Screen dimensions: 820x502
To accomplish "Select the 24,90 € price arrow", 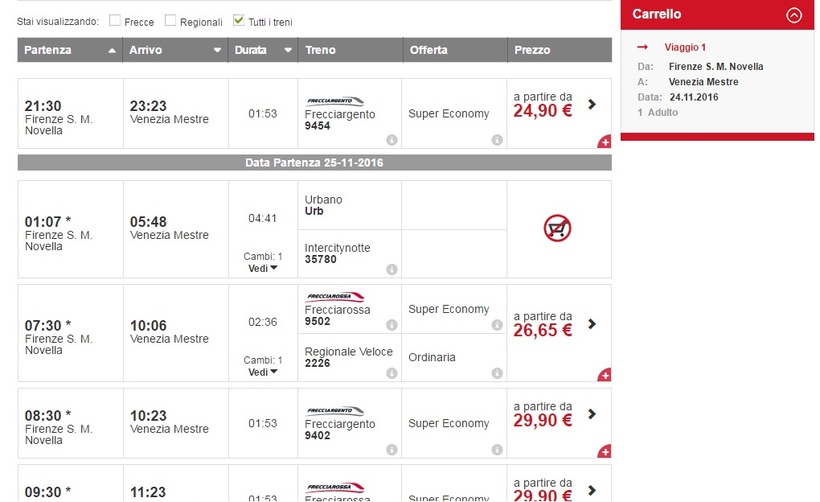I will 592,104.
